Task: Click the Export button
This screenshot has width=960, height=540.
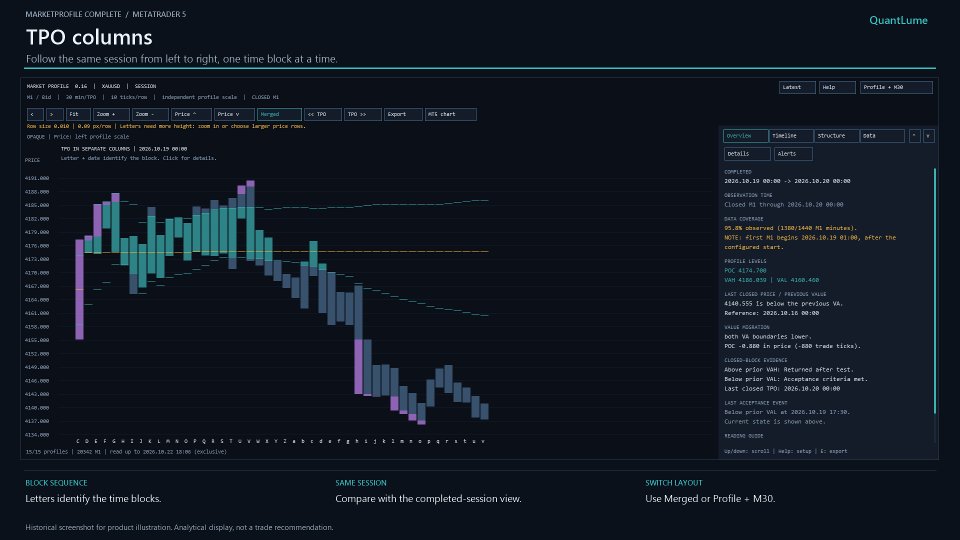Action: (x=403, y=114)
